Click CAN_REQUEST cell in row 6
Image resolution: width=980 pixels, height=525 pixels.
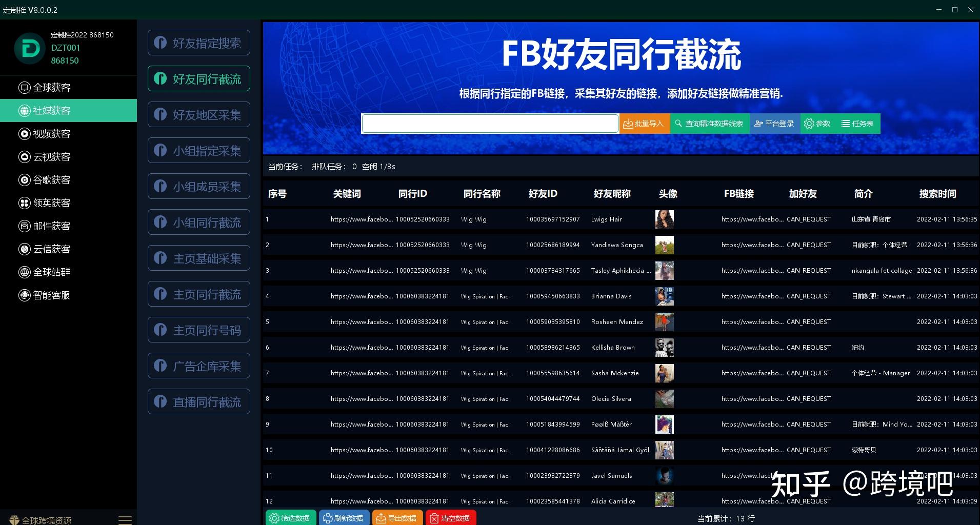point(809,348)
